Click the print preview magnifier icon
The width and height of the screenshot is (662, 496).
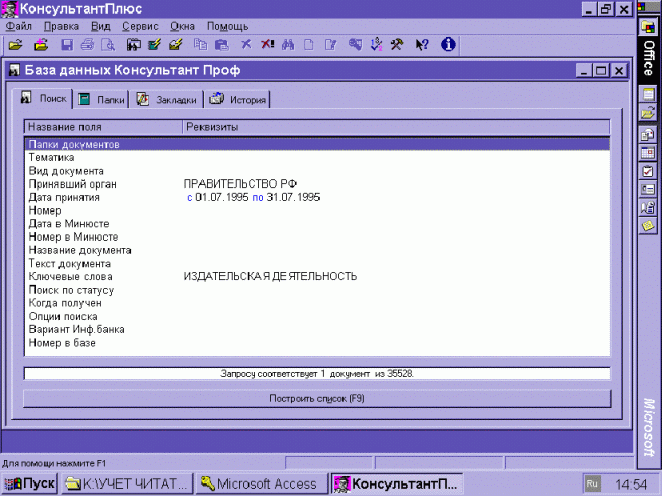coord(109,44)
